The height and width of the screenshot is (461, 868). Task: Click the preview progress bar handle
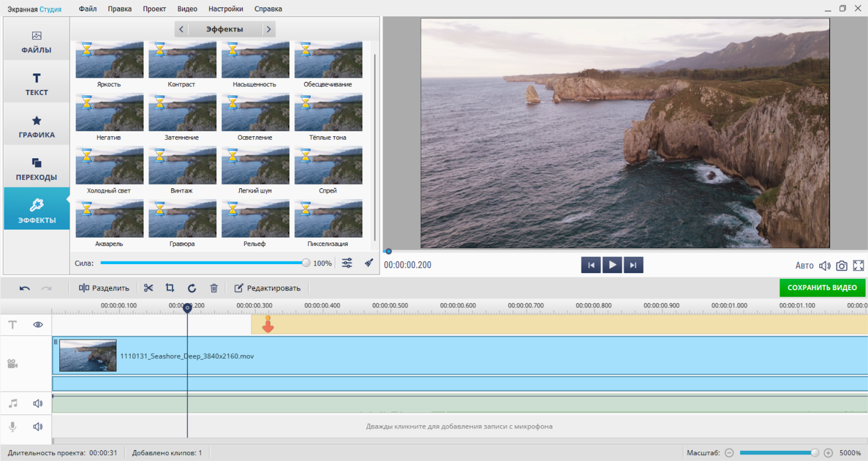tap(388, 251)
